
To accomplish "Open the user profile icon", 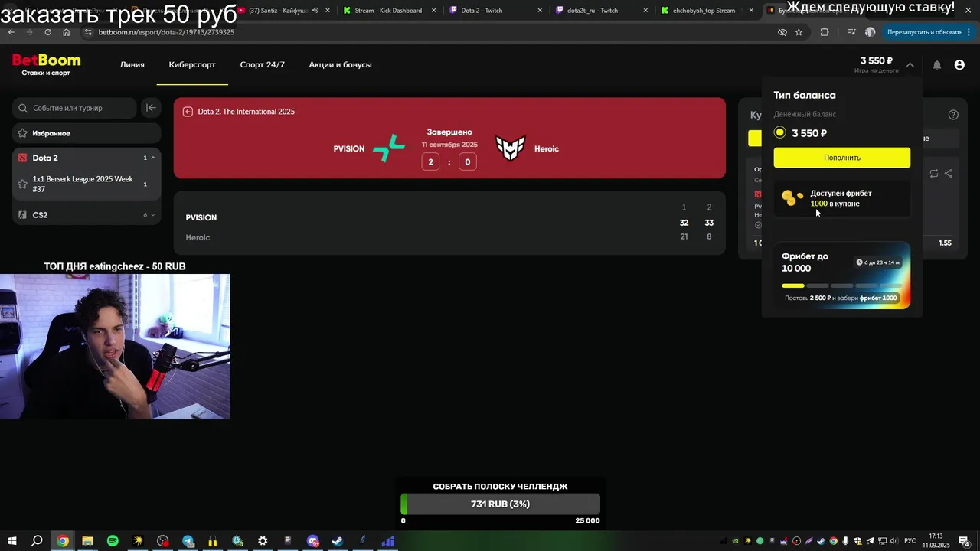I will pos(959,65).
